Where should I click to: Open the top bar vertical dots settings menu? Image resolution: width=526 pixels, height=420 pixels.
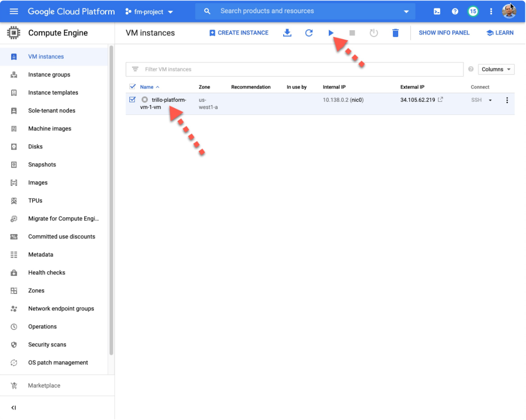pos(491,12)
